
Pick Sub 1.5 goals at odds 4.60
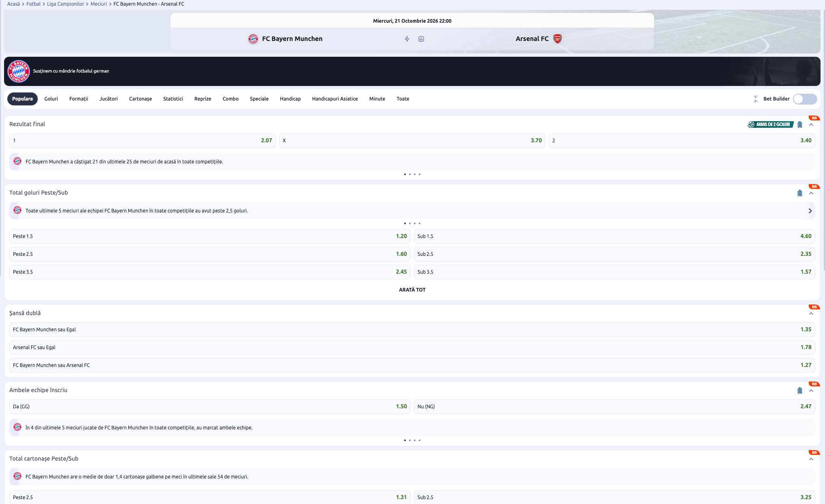[x=614, y=236]
